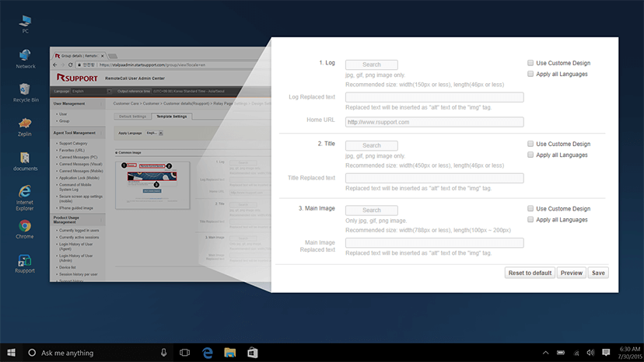The width and height of the screenshot is (644, 362).
Task: Open the Apply Language dropdown
Action: (x=155, y=133)
